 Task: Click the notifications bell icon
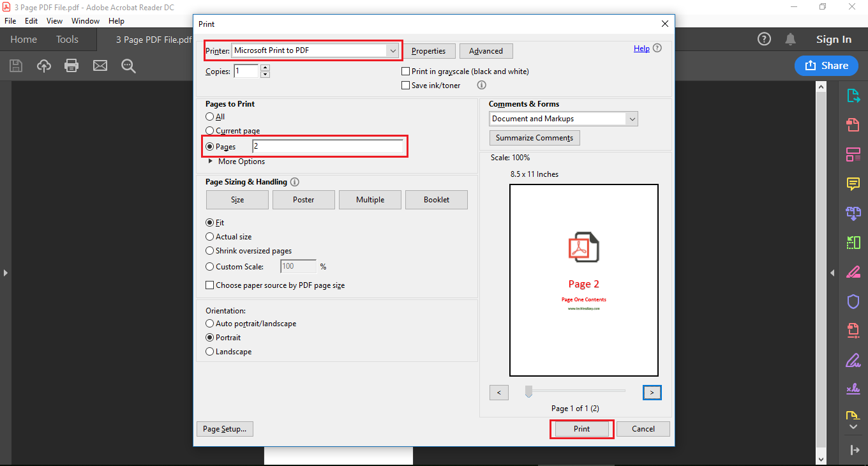tap(791, 39)
